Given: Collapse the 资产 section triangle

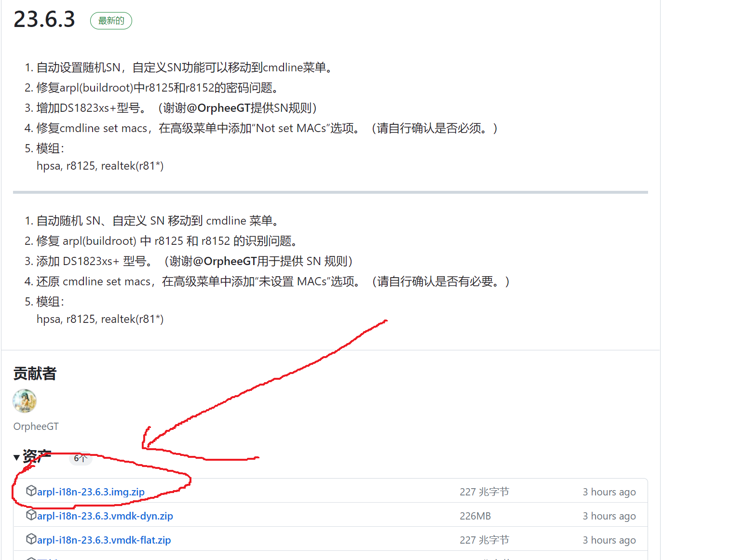Looking at the screenshot, I should point(16,457).
